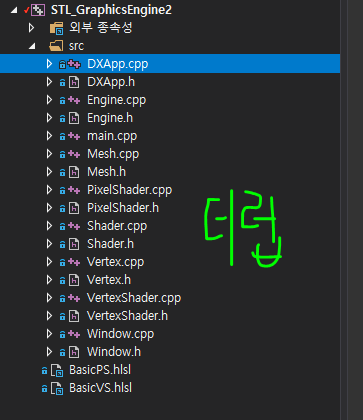Click the header file icon of Vertex.h
The image size is (363, 420).
pos(74,280)
